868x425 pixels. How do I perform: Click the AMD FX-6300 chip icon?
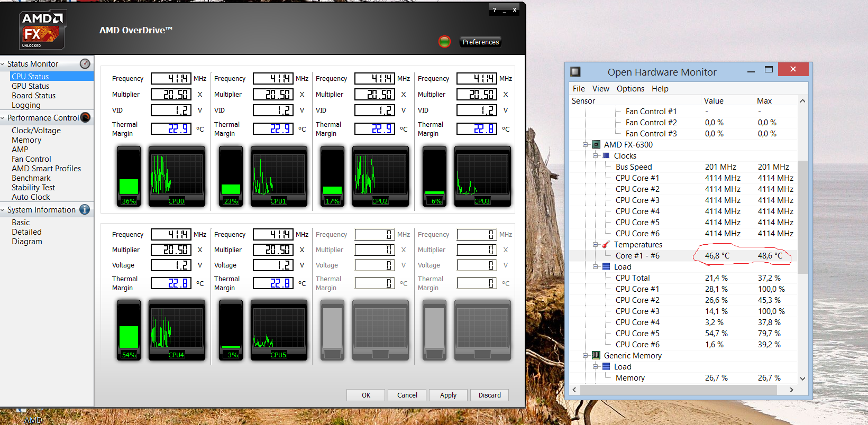point(596,145)
